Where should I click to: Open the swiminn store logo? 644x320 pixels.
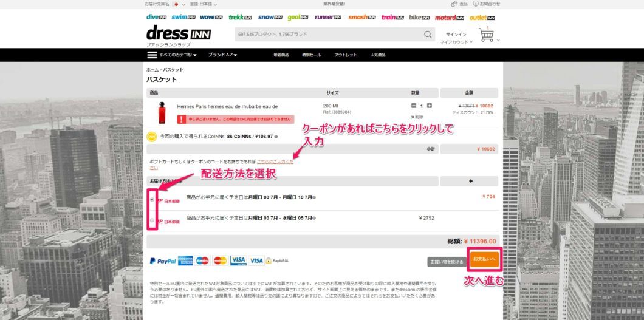[183, 17]
